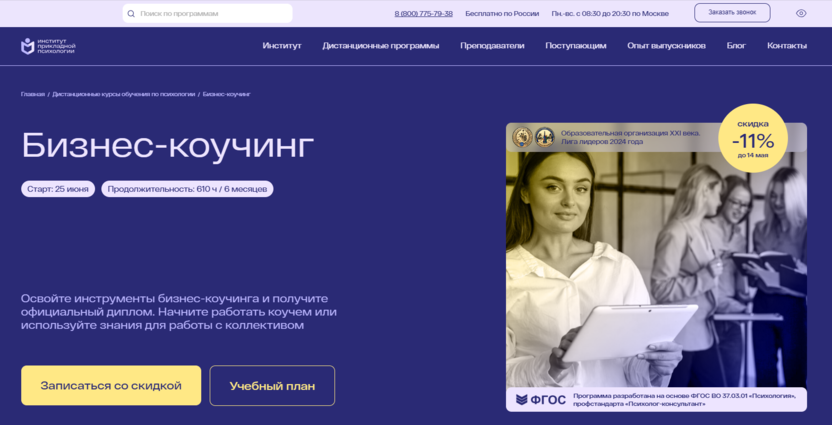Screen dimensions: 832x425
Task: Click the second round award medal emblem
Action: [x=544, y=137]
